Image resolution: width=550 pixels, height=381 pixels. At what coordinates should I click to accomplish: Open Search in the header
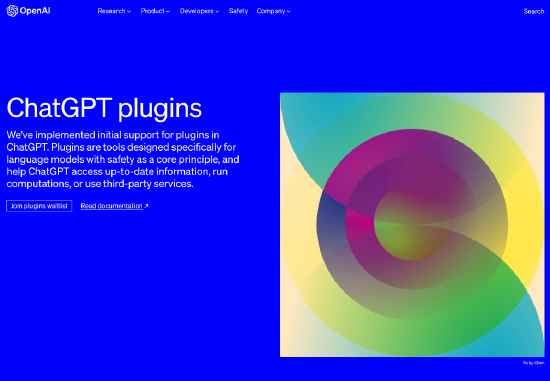coord(534,11)
